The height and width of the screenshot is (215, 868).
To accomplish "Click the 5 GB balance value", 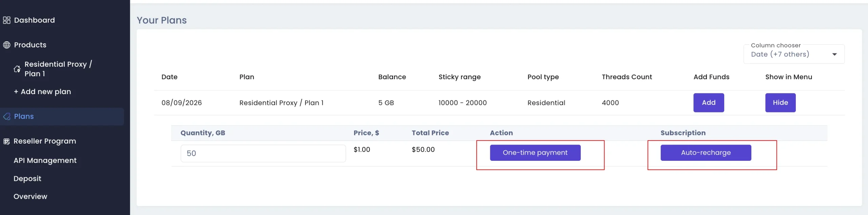I will click(x=386, y=103).
